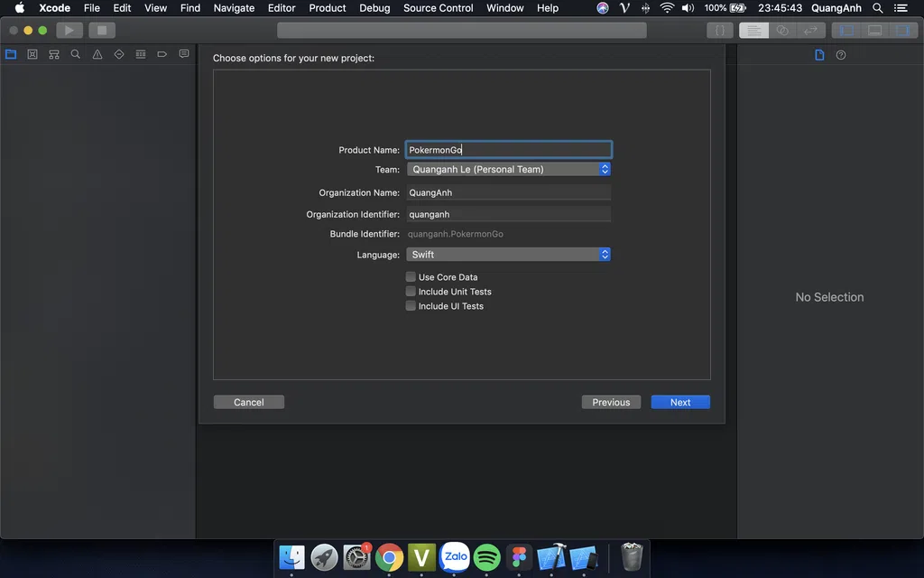924x578 pixels.
Task: Enable the Use Core Data checkbox
Action: [x=411, y=276]
